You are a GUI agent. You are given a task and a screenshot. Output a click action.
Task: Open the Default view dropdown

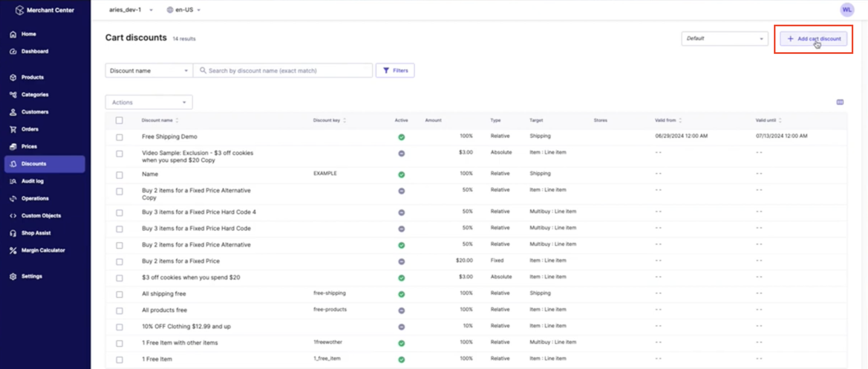[x=725, y=39]
